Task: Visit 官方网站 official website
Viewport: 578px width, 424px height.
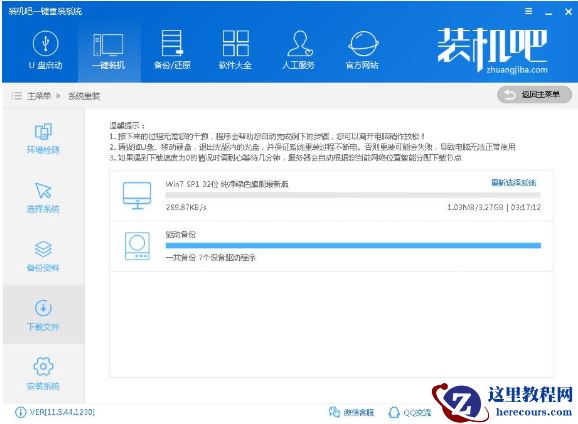Action: tap(363, 51)
